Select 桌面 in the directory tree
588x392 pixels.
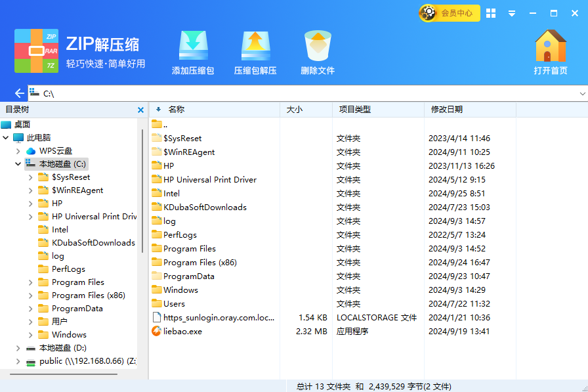click(x=22, y=125)
